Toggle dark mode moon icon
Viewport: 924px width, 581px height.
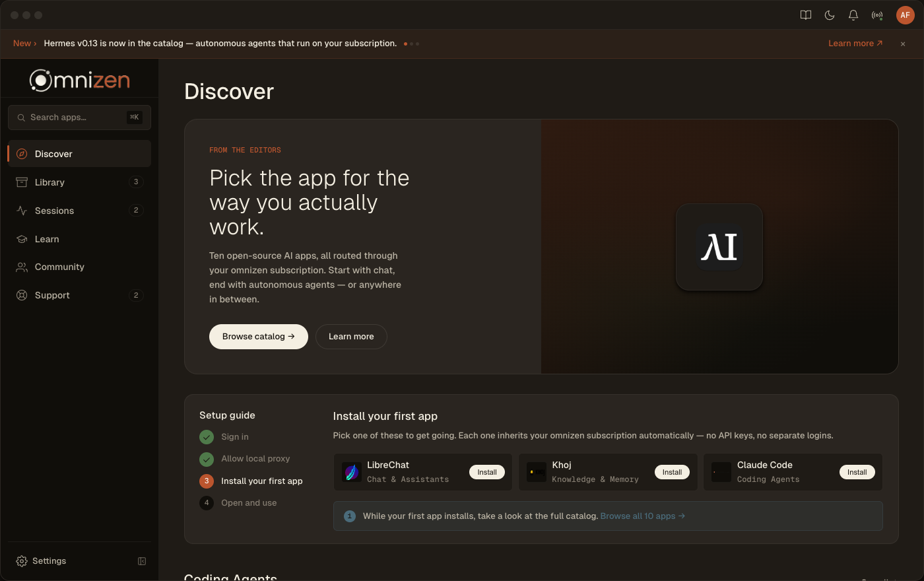click(x=830, y=15)
